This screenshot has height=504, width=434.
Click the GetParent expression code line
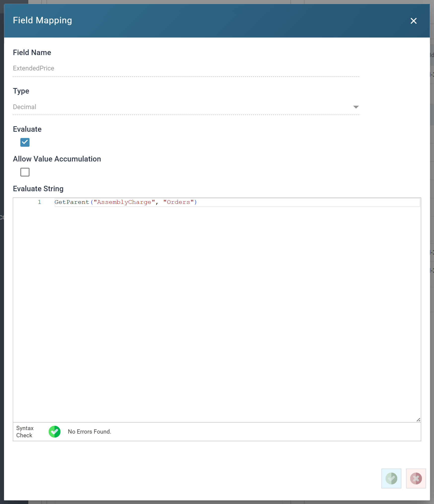237,202
